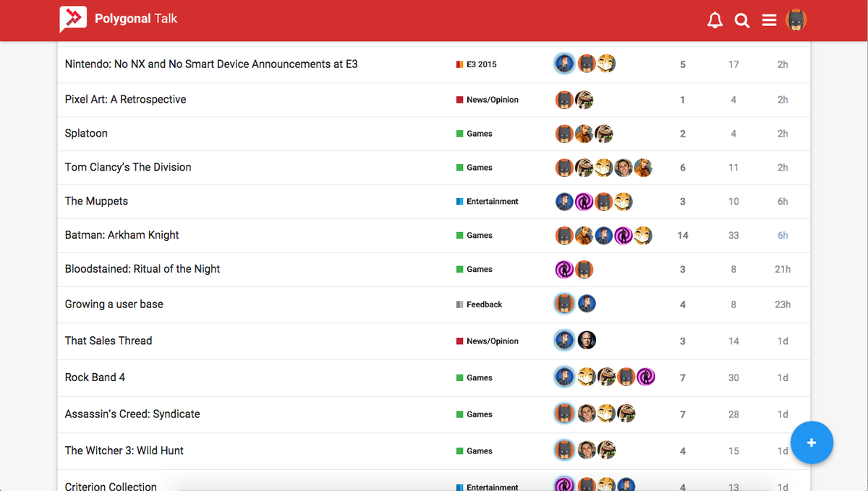
Task: Click second avatar on Growing a user base
Action: pos(587,304)
